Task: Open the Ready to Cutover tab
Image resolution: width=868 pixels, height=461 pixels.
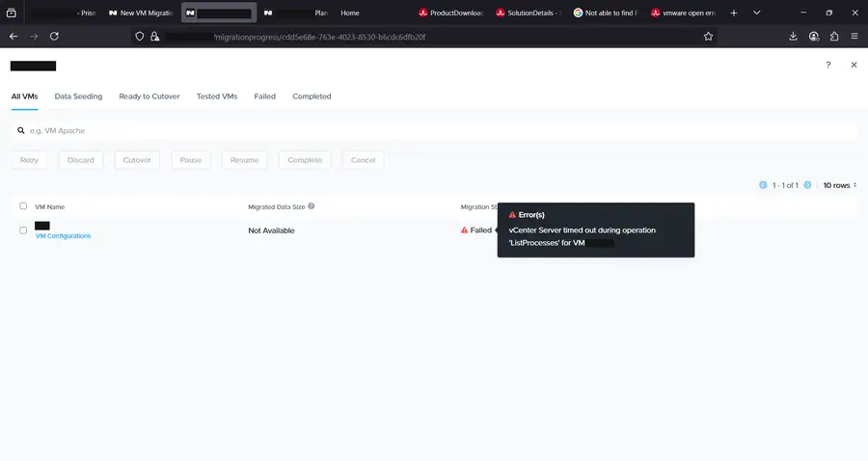Action: click(x=149, y=96)
